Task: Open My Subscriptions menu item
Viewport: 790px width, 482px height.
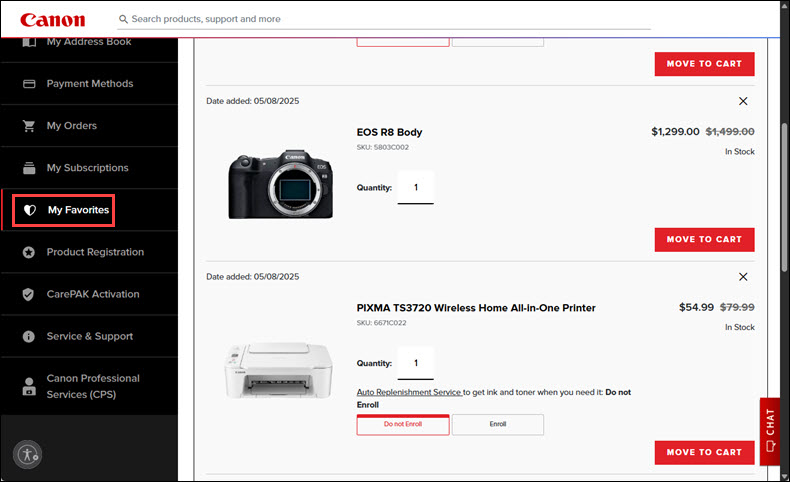Action: tap(89, 168)
